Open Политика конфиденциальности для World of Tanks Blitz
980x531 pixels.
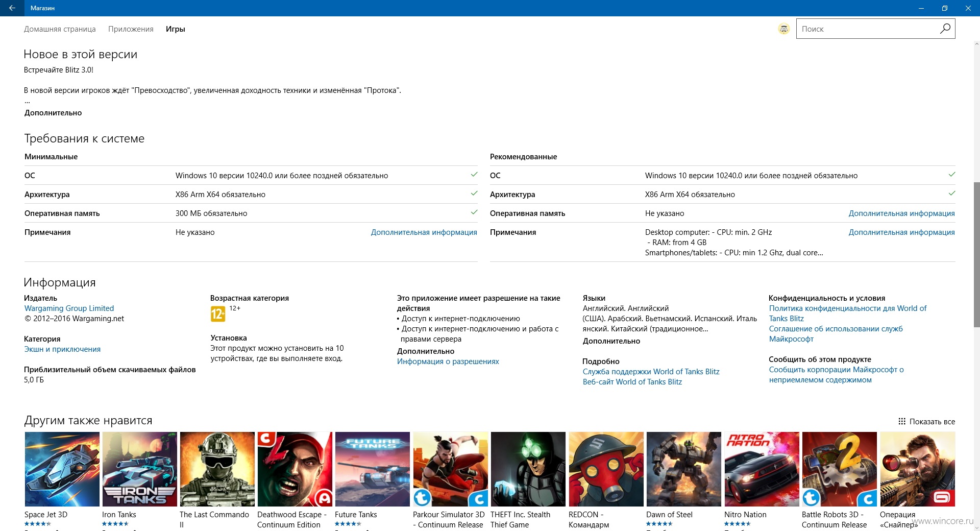[x=848, y=313]
